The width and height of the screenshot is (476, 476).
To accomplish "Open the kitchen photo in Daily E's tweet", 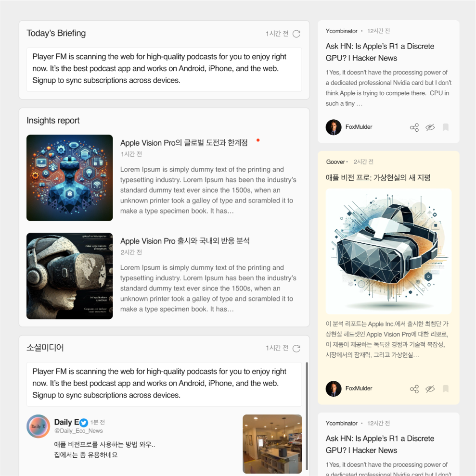I will pyautogui.click(x=272, y=444).
